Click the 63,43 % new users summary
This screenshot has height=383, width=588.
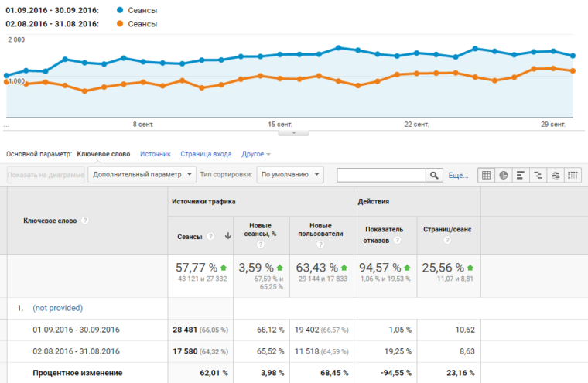[x=317, y=268]
